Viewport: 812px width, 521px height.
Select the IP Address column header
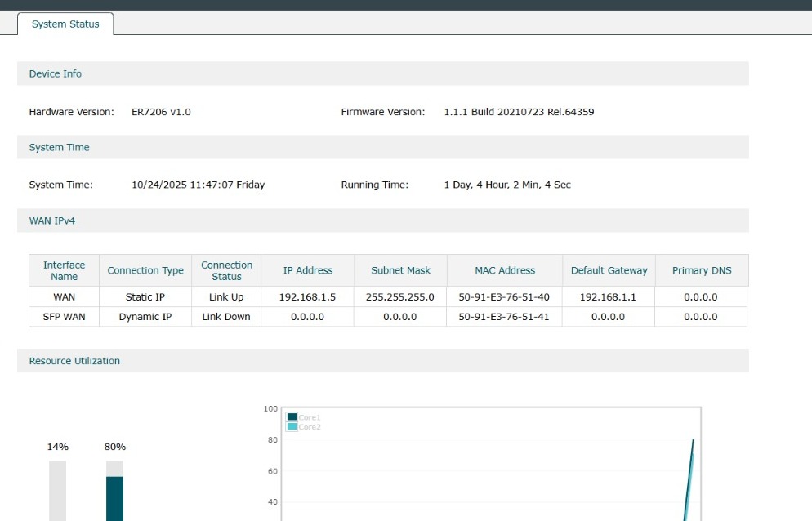coord(308,270)
